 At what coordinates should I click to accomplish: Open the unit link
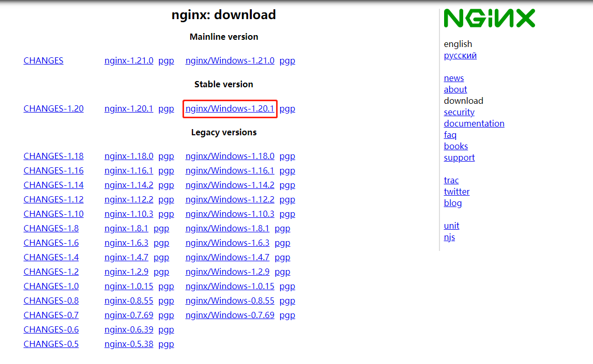pos(451,226)
